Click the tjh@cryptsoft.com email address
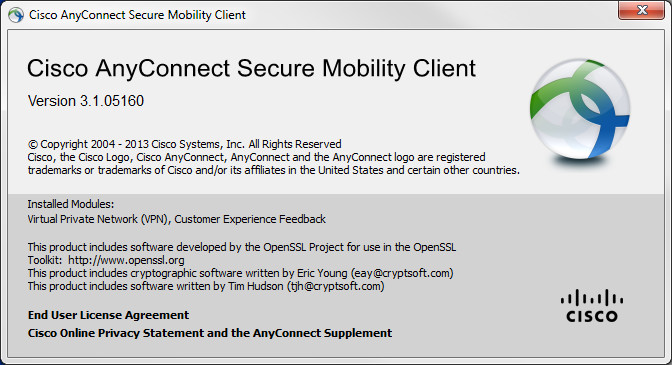Screen dimensions: 672x365 point(336,286)
